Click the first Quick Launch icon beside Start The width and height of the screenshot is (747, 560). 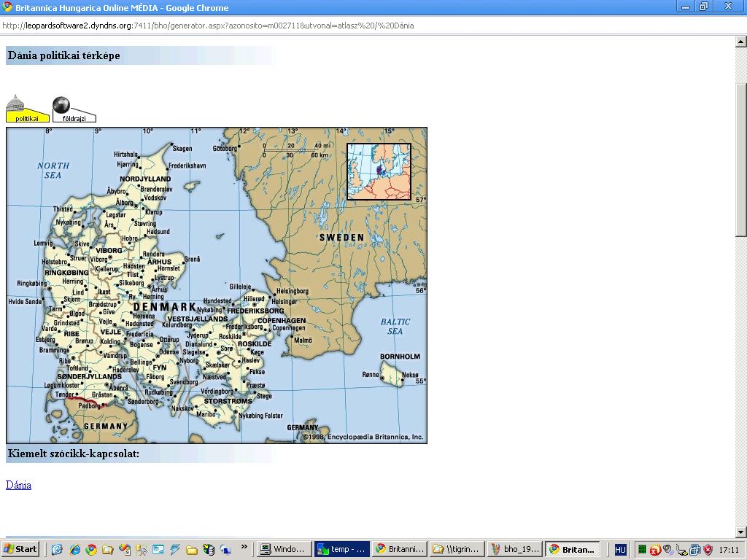tap(57, 550)
